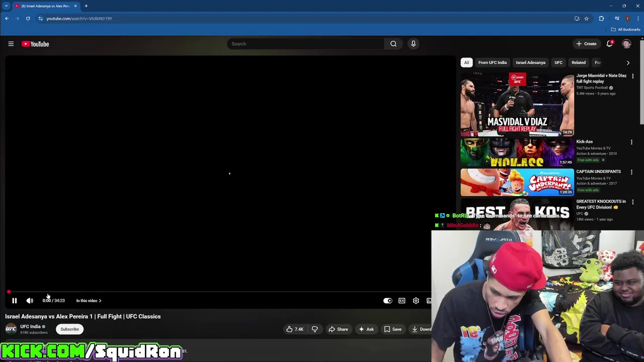Image resolution: width=644 pixels, height=362 pixels.
Task: Bookmark this page with star icon
Action: pos(586,19)
